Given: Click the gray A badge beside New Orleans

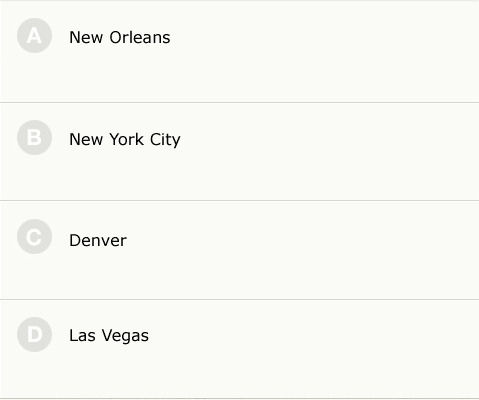Looking at the screenshot, I should pos(34,36).
